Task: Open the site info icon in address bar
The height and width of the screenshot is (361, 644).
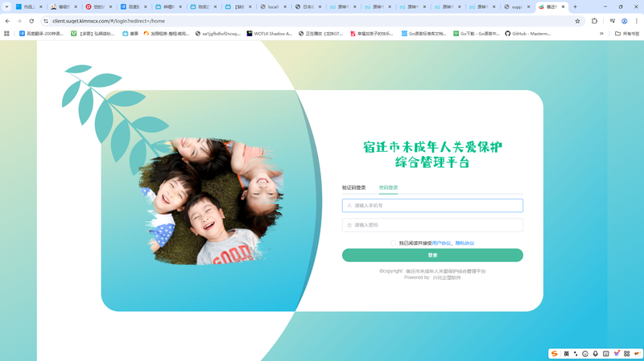Action: pyautogui.click(x=46, y=21)
